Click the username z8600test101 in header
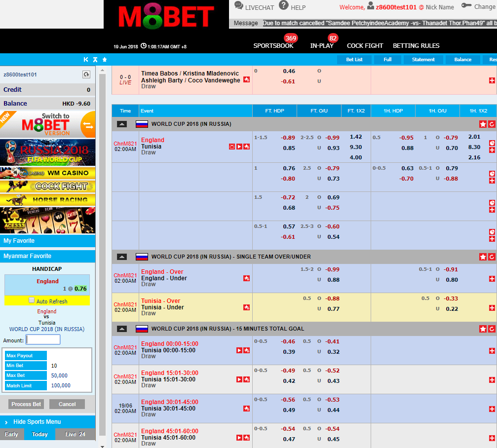 [x=396, y=7]
